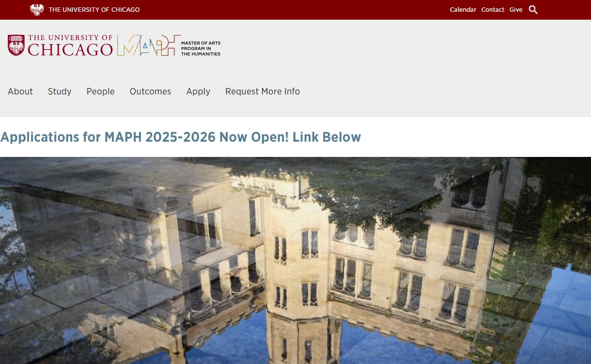Open 'THE UNIVERSITY OF CHICAGO' top bar link
This screenshot has width=591, height=364.
tap(94, 10)
